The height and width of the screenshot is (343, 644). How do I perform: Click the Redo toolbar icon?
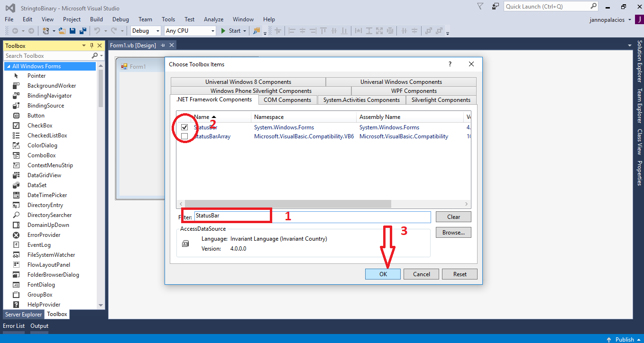tap(114, 31)
